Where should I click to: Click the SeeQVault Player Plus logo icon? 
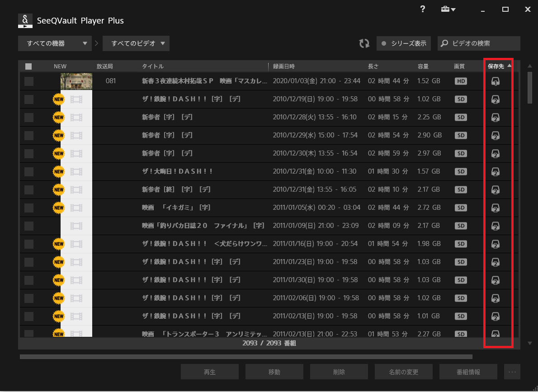click(25, 21)
